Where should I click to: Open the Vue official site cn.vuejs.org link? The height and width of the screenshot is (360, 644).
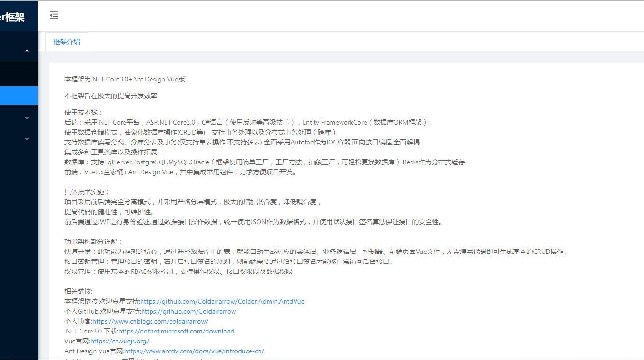(120, 341)
